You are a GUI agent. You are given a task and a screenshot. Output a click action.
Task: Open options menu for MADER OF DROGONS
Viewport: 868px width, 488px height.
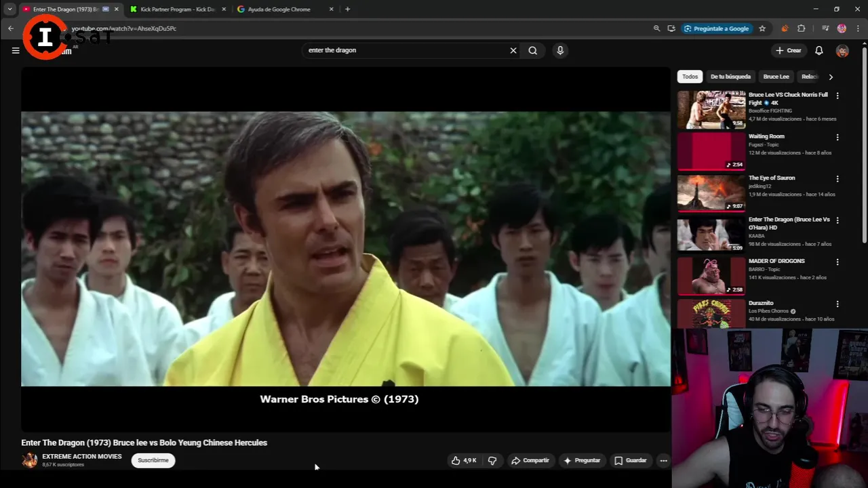tap(837, 262)
